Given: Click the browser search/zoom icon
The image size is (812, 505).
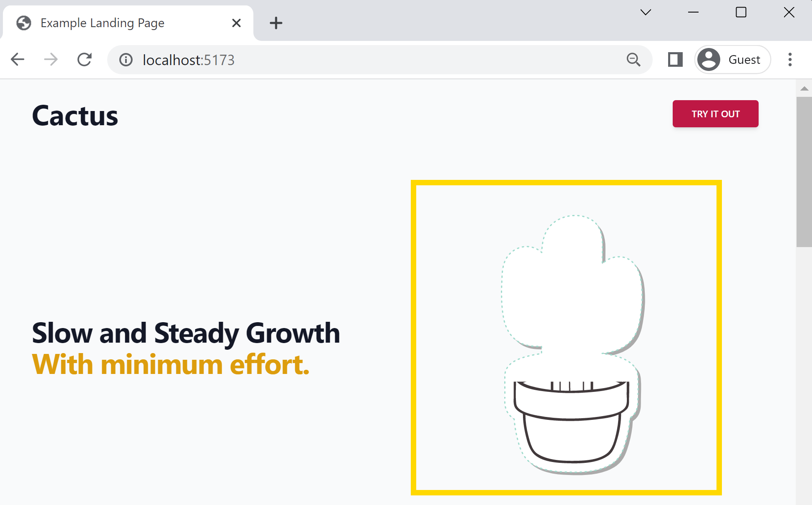Looking at the screenshot, I should (x=633, y=59).
